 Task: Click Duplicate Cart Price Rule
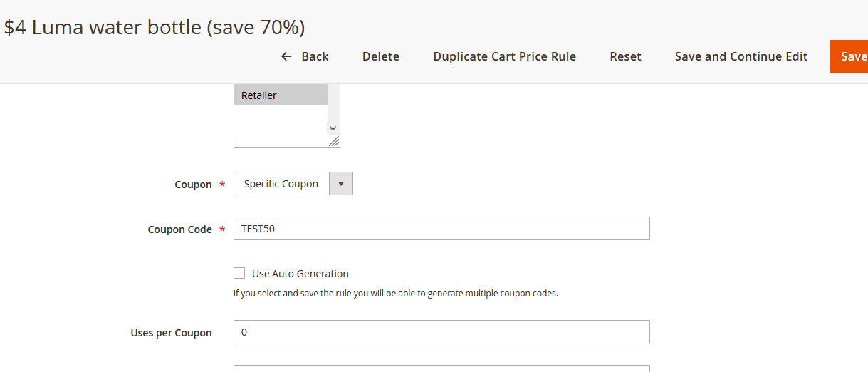(x=504, y=56)
